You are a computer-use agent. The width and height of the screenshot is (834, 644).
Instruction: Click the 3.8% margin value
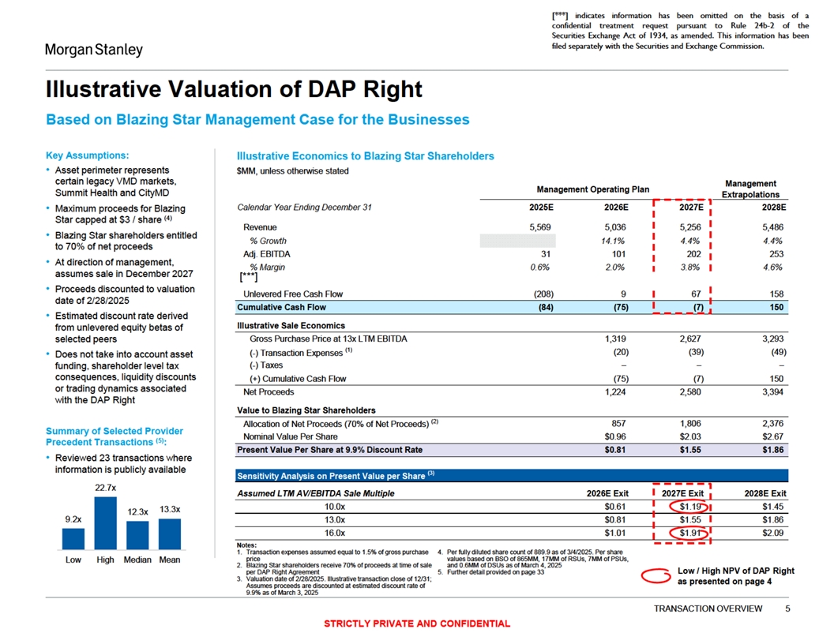689,268
